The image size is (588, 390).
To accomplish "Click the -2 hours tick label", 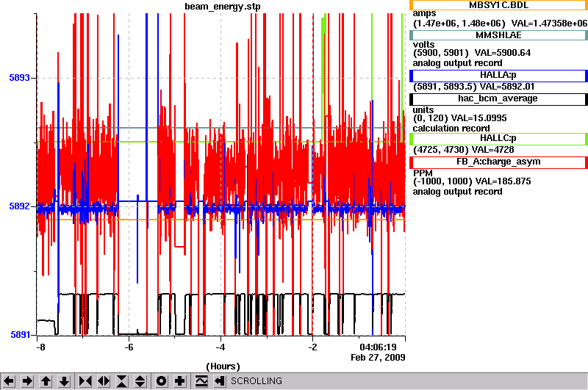I will point(312,347).
